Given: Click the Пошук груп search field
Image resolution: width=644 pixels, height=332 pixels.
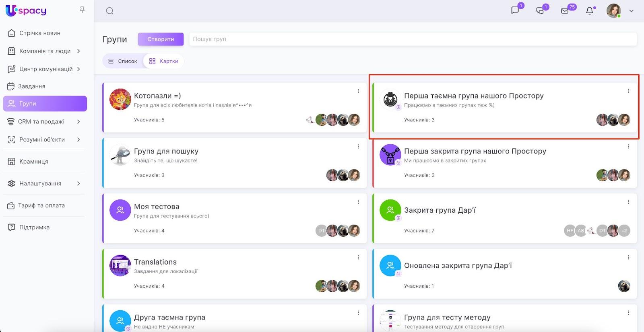Looking at the screenshot, I should (x=413, y=39).
